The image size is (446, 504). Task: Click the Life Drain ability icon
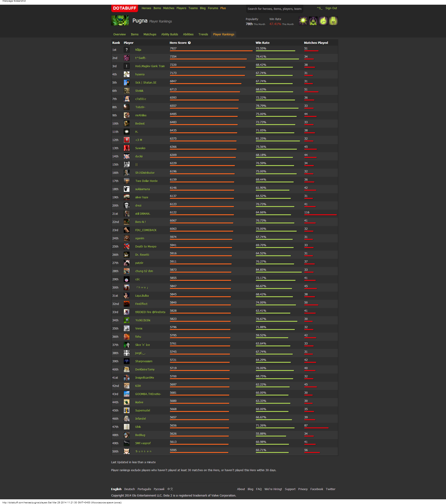tap(333, 21)
